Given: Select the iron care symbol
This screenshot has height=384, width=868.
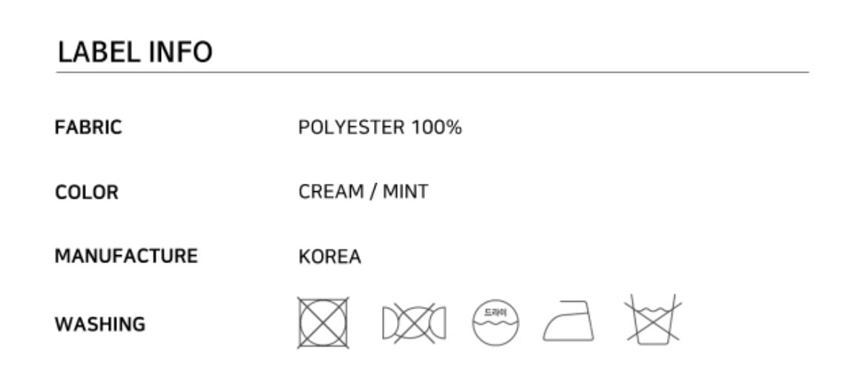Looking at the screenshot, I should pos(568,321).
